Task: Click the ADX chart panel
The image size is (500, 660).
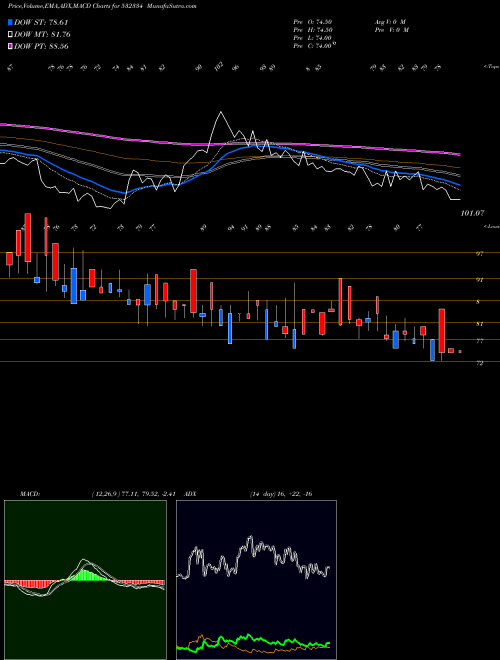Action: click(x=256, y=580)
